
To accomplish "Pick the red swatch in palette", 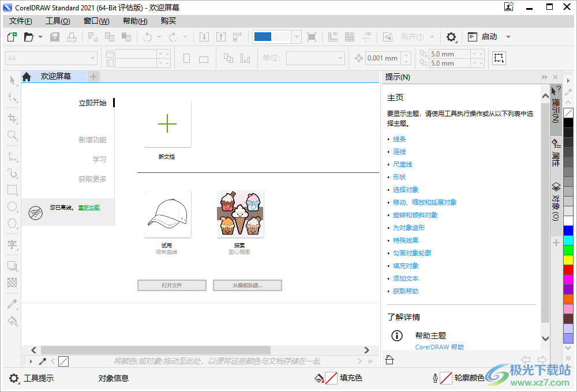I will (568, 270).
